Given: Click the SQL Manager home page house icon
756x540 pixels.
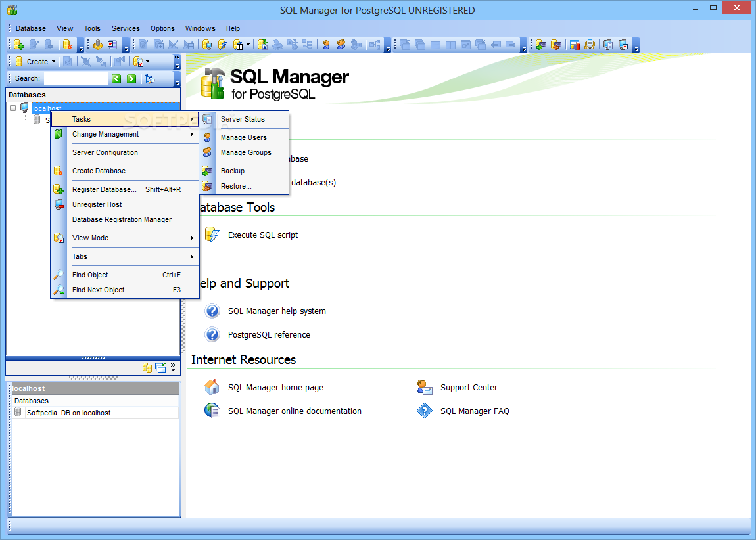Looking at the screenshot, I should click(212, 387).
